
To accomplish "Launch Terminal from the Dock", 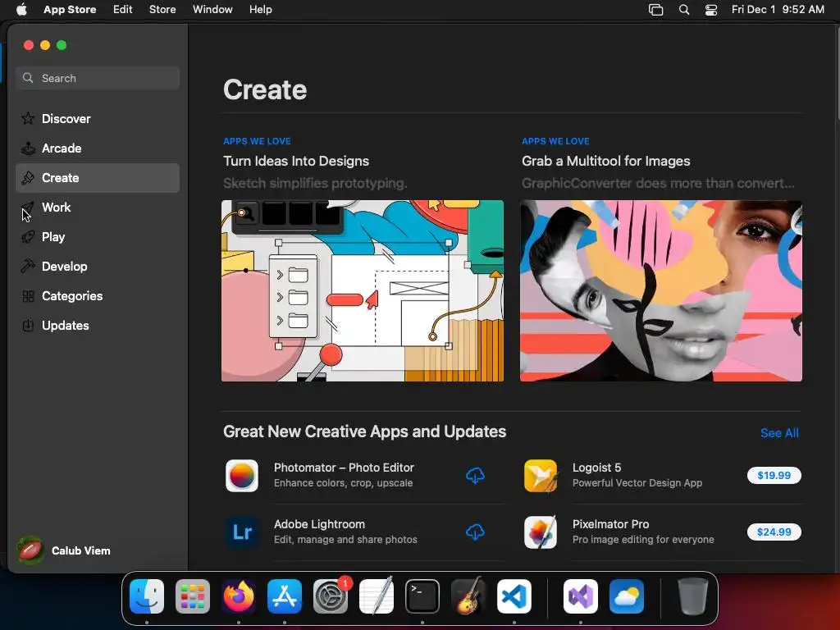I will tap(422, 596).
